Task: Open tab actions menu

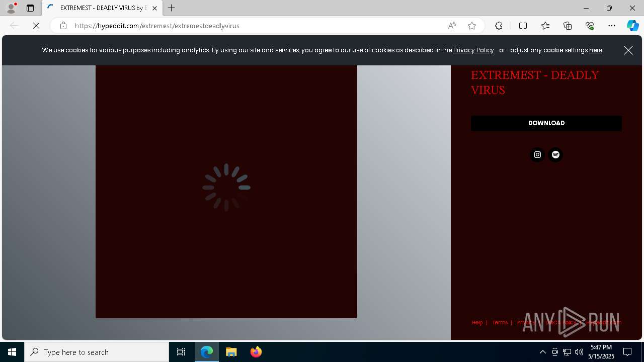Action: point(30,8)
